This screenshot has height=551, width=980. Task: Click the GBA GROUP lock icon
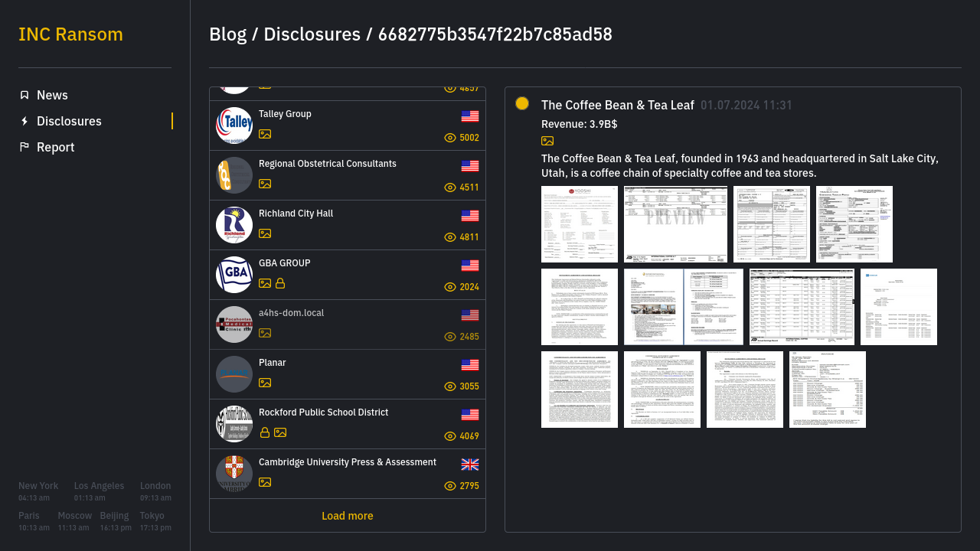pyautogui.click(x=280, y=283)
